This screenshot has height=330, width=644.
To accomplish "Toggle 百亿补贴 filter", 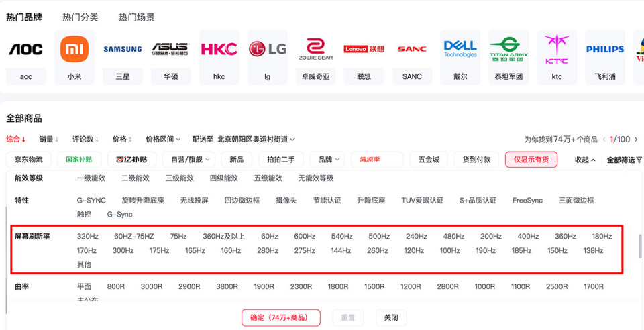I will tap(132, 160).
